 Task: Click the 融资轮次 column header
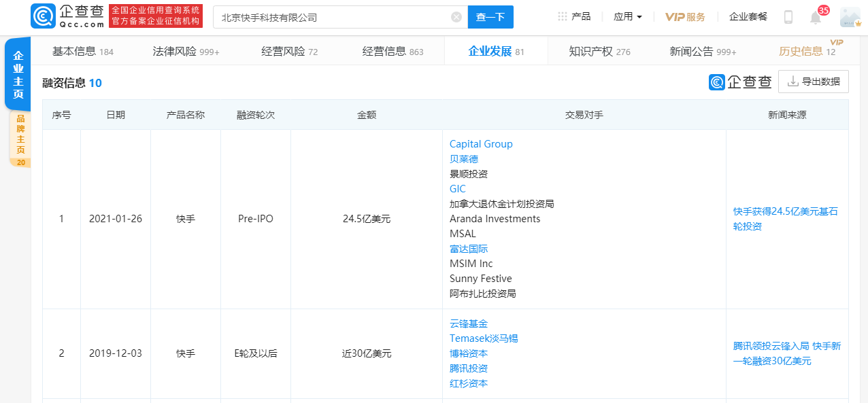[256, 115]
